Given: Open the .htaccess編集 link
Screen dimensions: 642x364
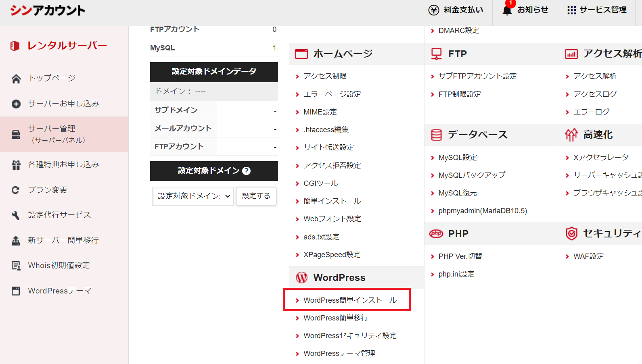Looking at the screenshot, I should click(326, 130).
